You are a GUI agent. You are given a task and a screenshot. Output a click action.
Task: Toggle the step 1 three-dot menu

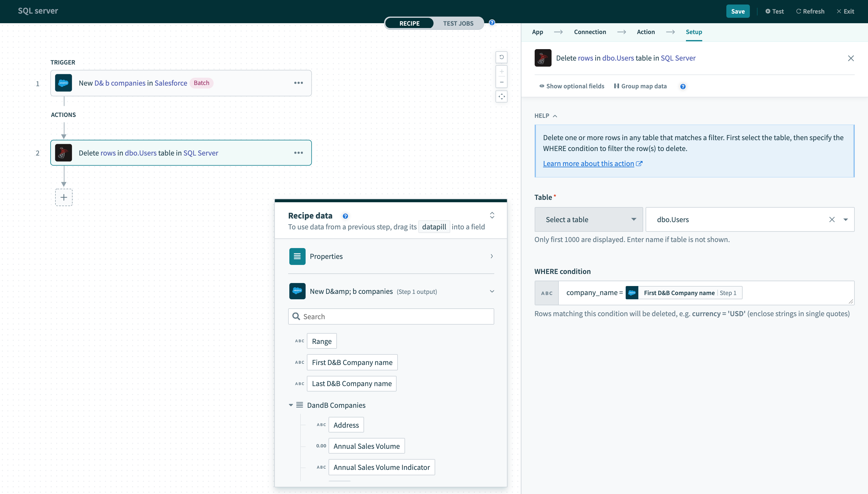click(x=298, y=83)
